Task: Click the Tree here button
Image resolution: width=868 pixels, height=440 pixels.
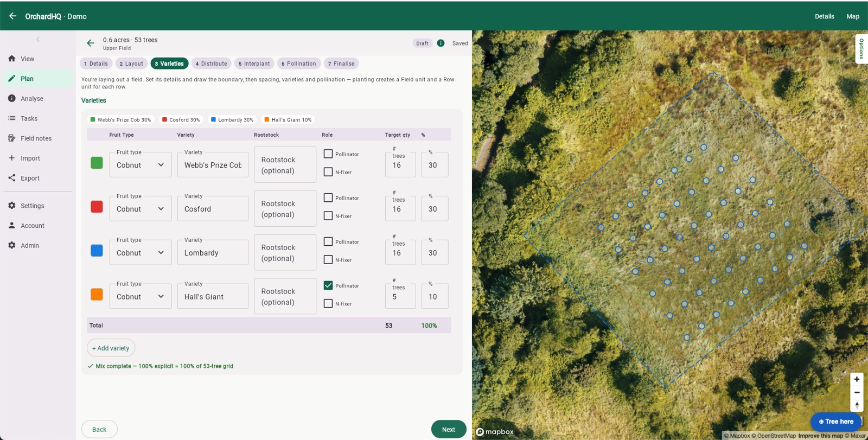Action: (x=836, y=422)
